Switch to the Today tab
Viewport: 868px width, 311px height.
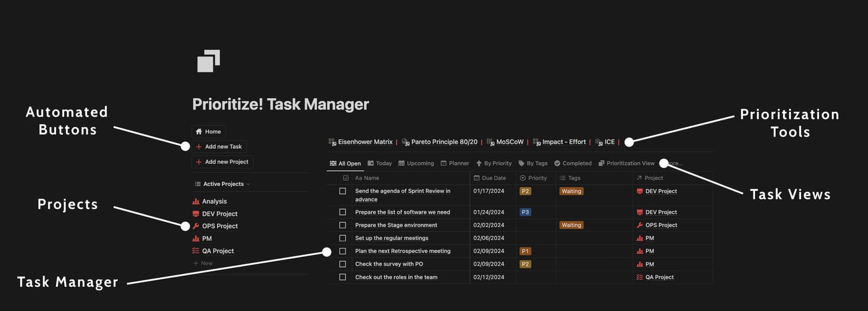pos(379,163)
